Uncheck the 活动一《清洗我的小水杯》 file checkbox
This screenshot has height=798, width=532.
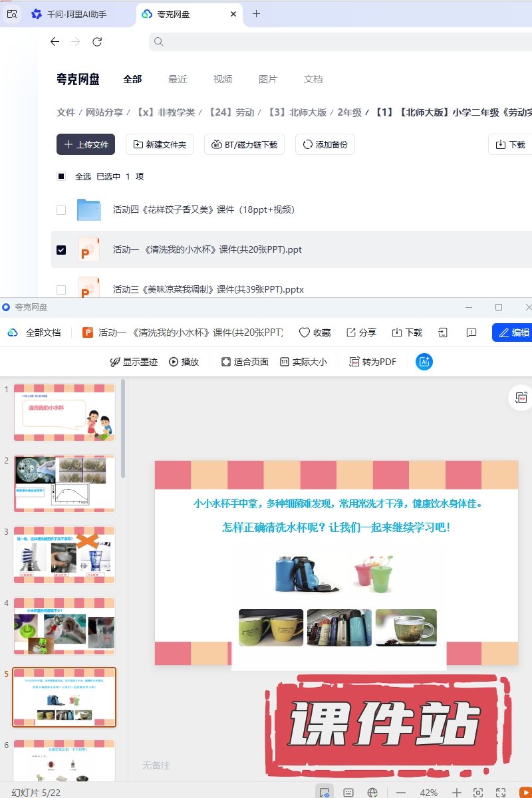[61, 250]
